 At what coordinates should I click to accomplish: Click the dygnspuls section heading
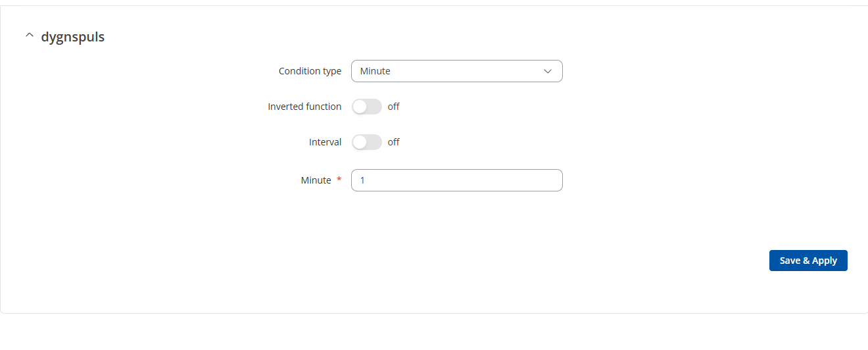point(72,37)
